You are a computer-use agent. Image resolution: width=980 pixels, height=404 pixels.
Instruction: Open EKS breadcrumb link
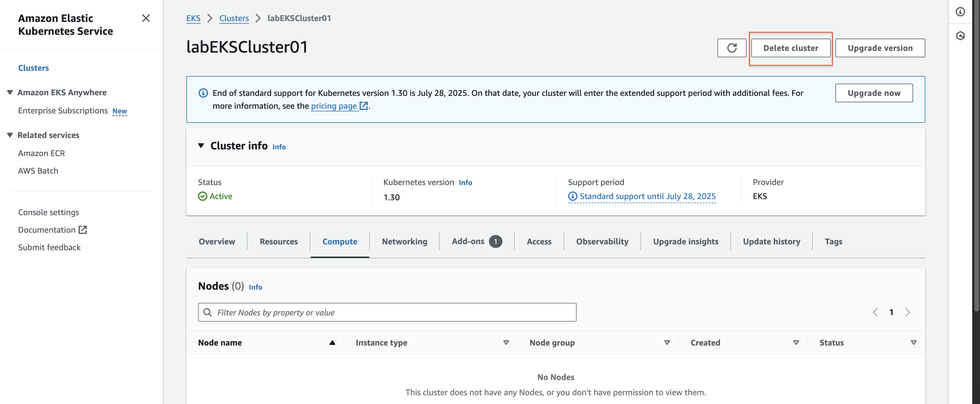coord(193,18)
